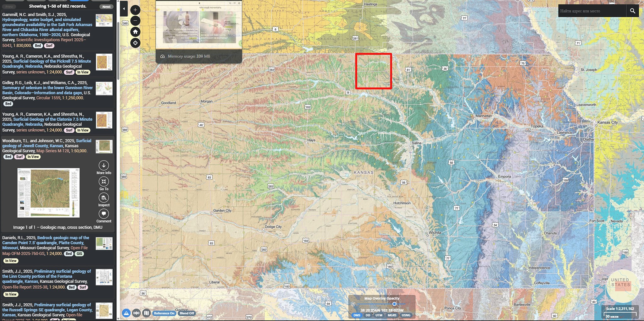Image resolution: width=644 pixels, height=321 pixels.
Task: Click thumbnail of Pickrell Quadrangle record
Action: point(104,62)
